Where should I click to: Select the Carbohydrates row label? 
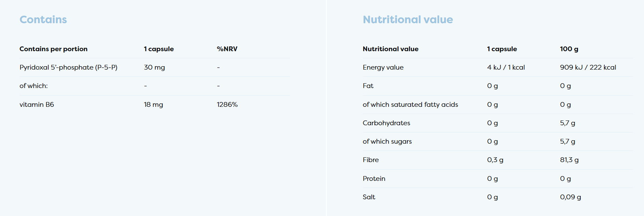tap(386, 123)
